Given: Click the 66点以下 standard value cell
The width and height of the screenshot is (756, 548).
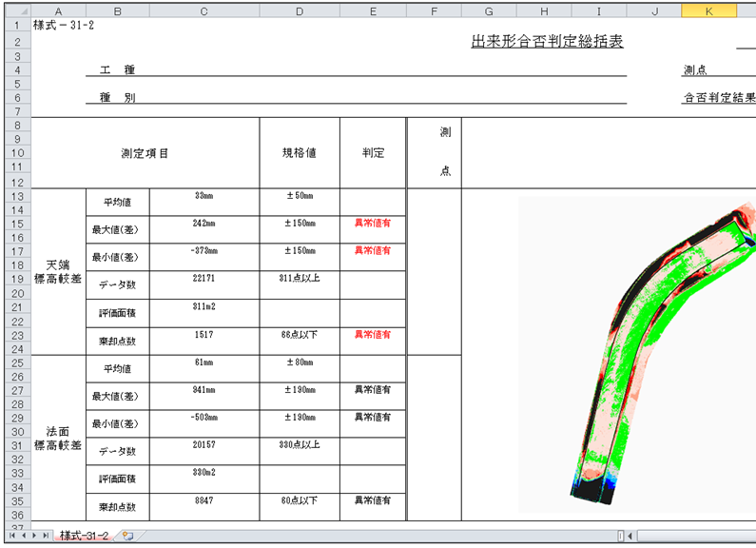Looking at the screenshot, I should tap(300, 342).
